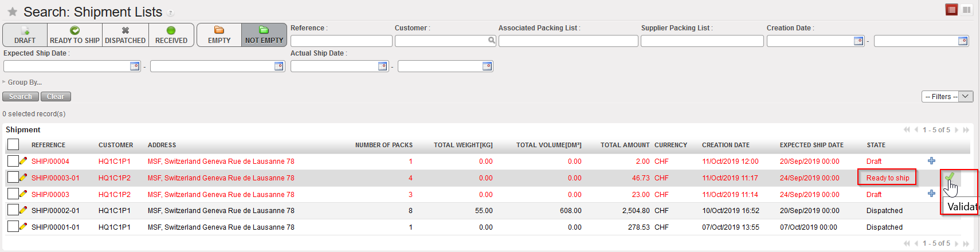Select the SHIP/00002-01 row checkbox

click(13, 210)
